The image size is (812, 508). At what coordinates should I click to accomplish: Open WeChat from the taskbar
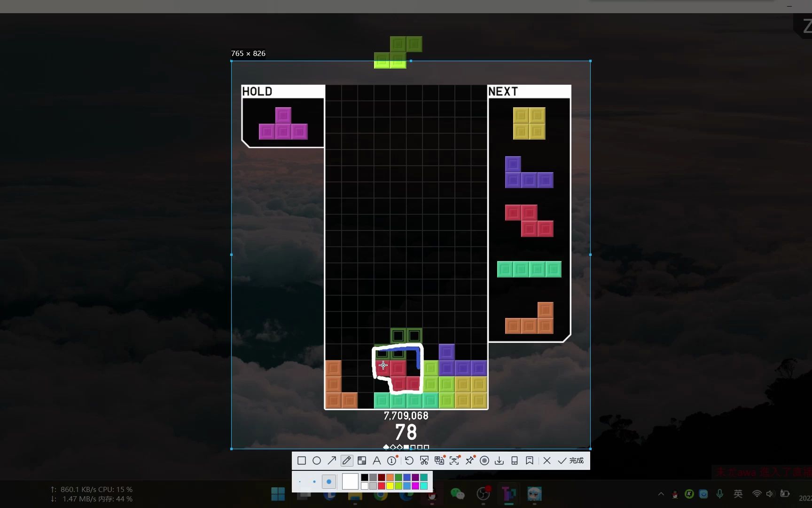click(457, 494)
